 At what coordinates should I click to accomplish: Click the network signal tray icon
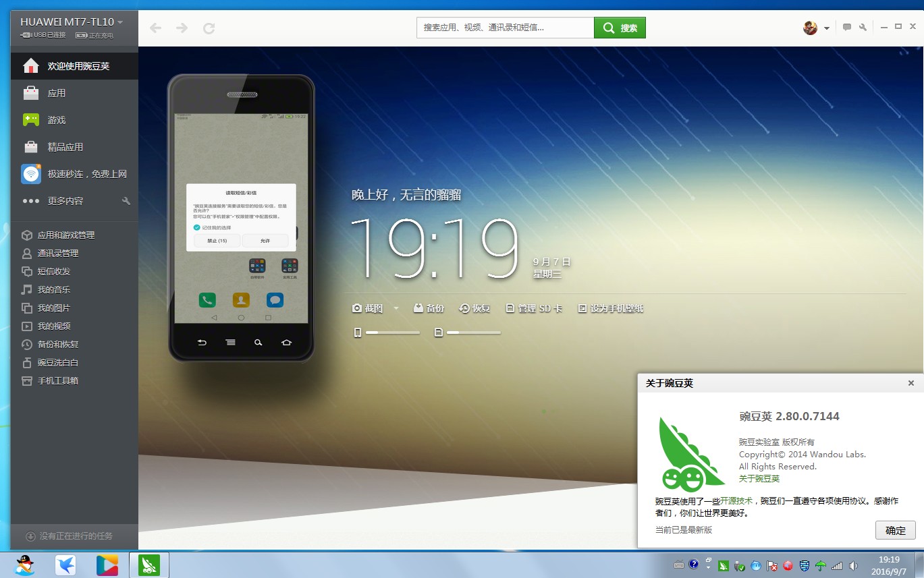tap(838, 565)
